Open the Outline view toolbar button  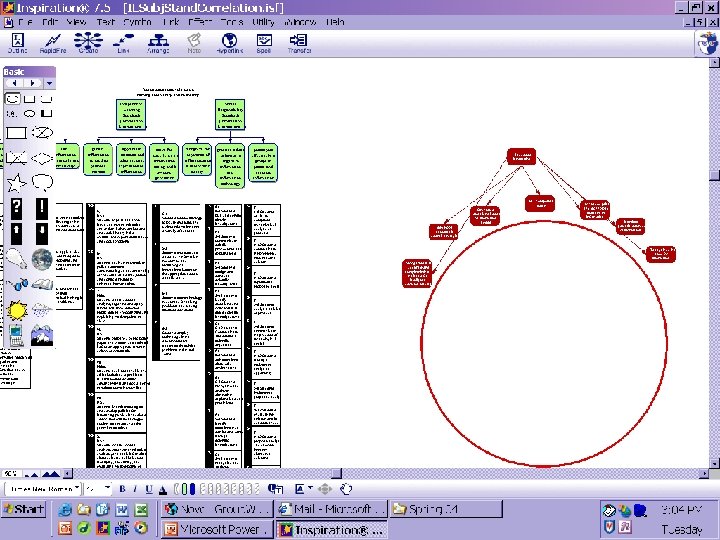(17, 43)
